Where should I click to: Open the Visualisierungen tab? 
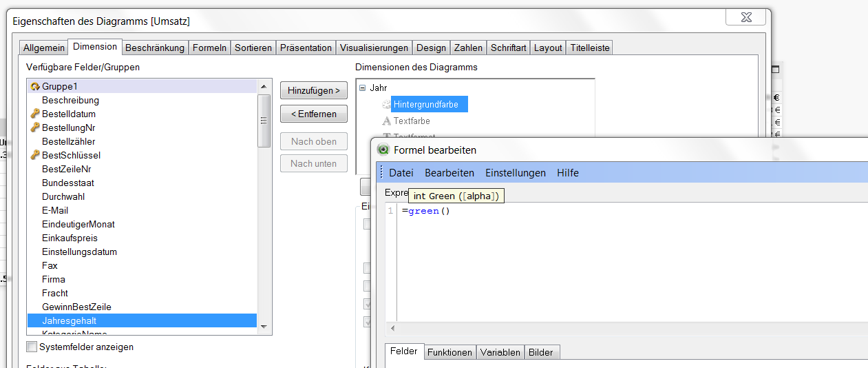tap(374, 48)
